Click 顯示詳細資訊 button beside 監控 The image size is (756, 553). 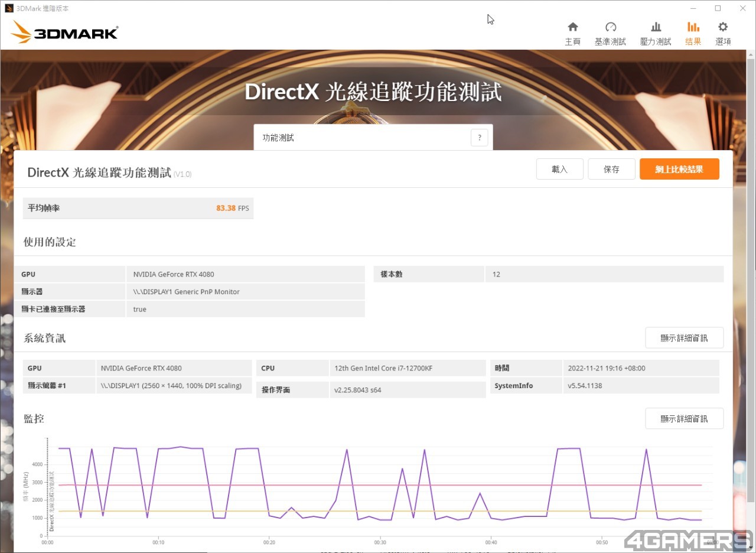[x=684, y=418]
